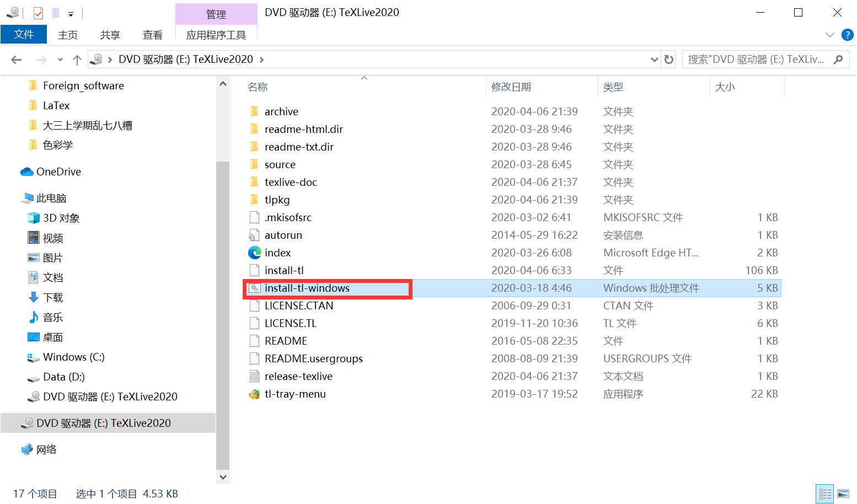
Task: Sort files by the 修改日期 column header
Action: pyautogui.click(x=511, y=87)
